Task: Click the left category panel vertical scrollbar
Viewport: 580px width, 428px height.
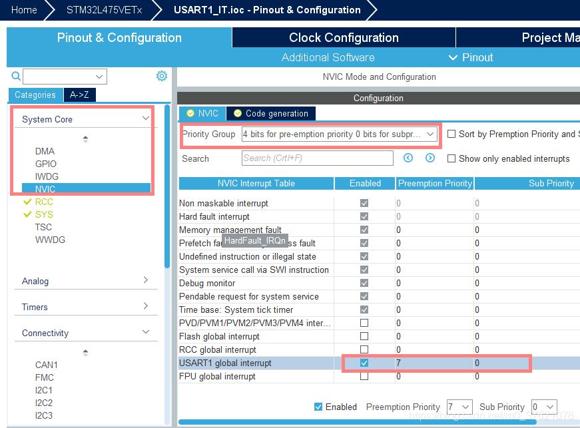Action: coord(167,187)
